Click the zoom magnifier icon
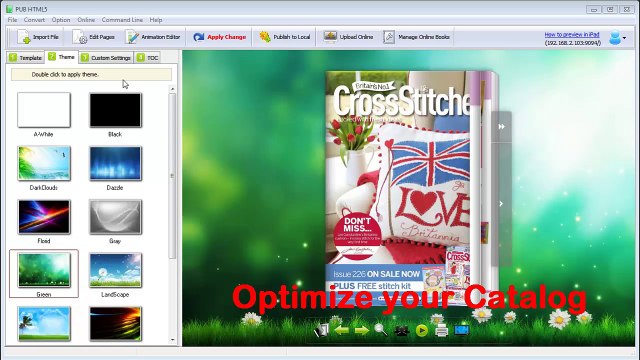This screenshot has height=360, width=640. pyautogui.click(x=381, y=329)
